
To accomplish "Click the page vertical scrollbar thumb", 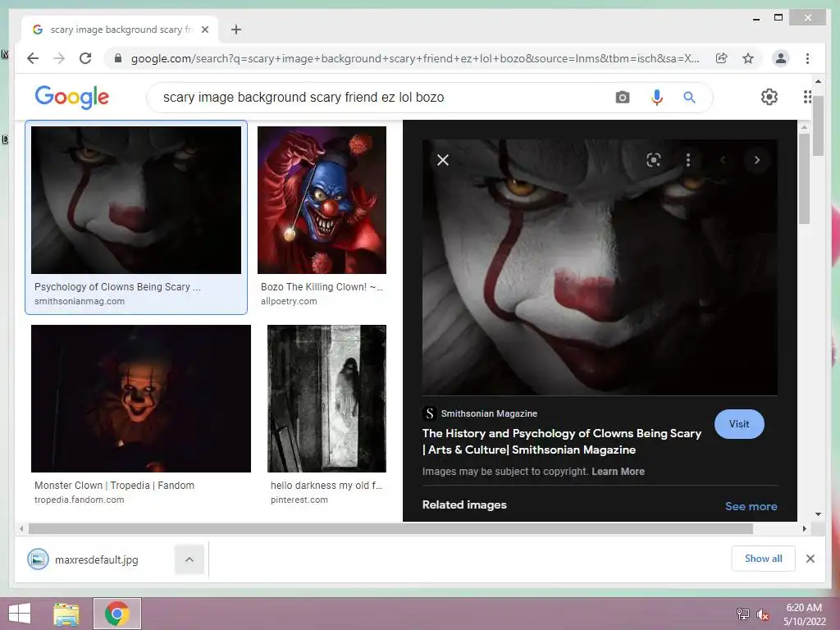I will tap(818, 126).
